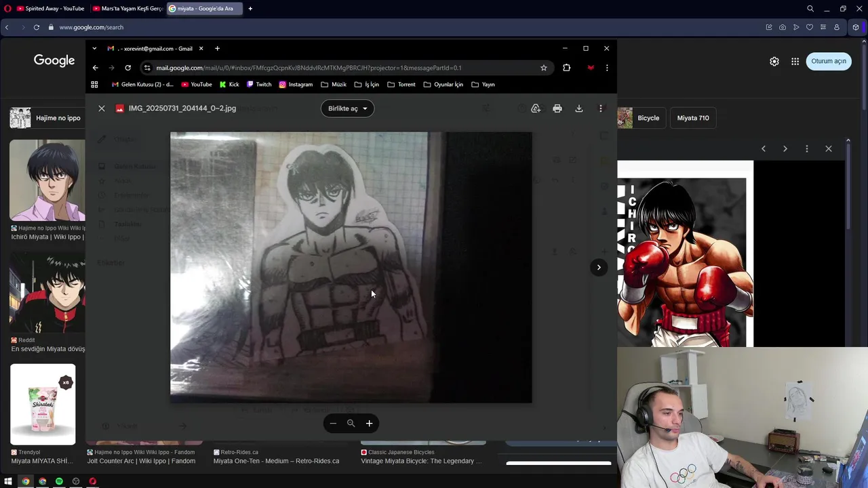
Task: Expand the 'İş İçin' bookmarks folder
Action: [367, 85]
